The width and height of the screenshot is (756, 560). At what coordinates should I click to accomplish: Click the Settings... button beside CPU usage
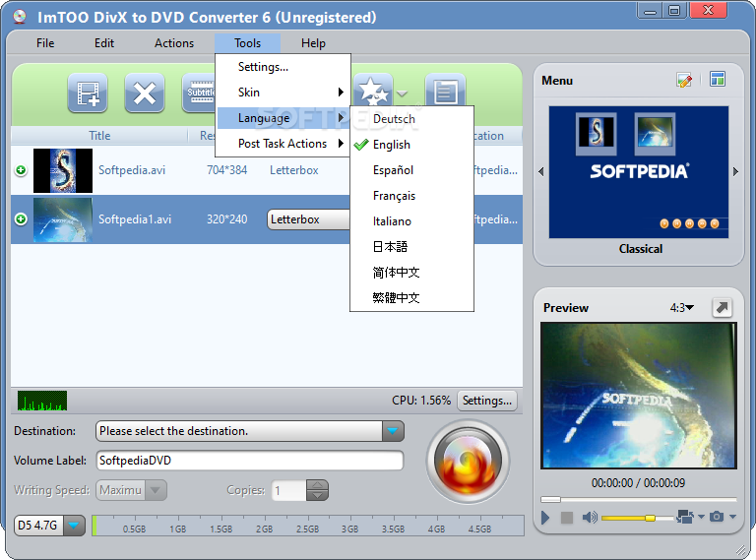pos(487,401)
